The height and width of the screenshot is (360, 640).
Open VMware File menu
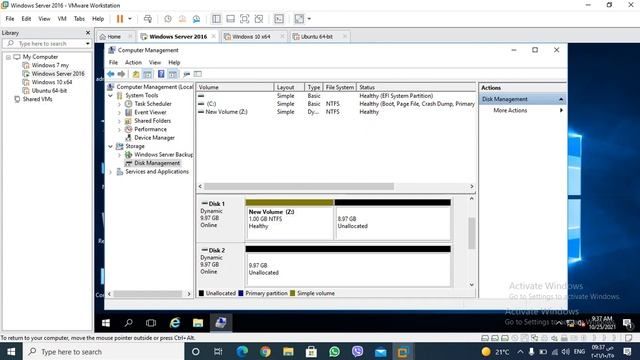10,19
